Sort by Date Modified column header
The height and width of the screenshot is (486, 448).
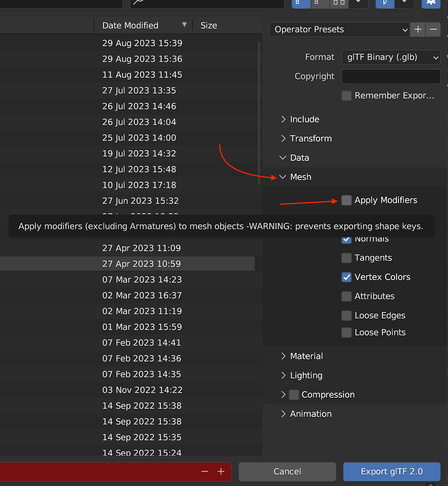tap(143, 25)
